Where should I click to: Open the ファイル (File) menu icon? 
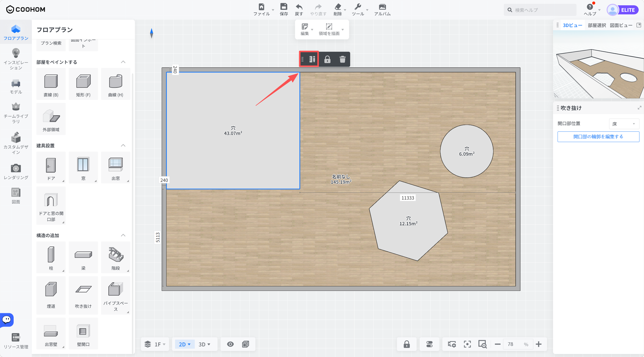261,7
